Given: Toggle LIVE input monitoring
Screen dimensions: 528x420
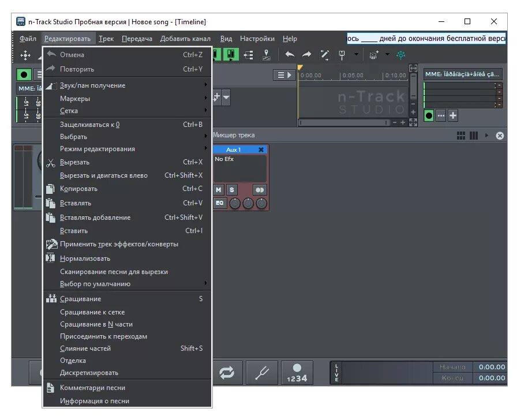Looking at the screenshot, I should 336,373.
